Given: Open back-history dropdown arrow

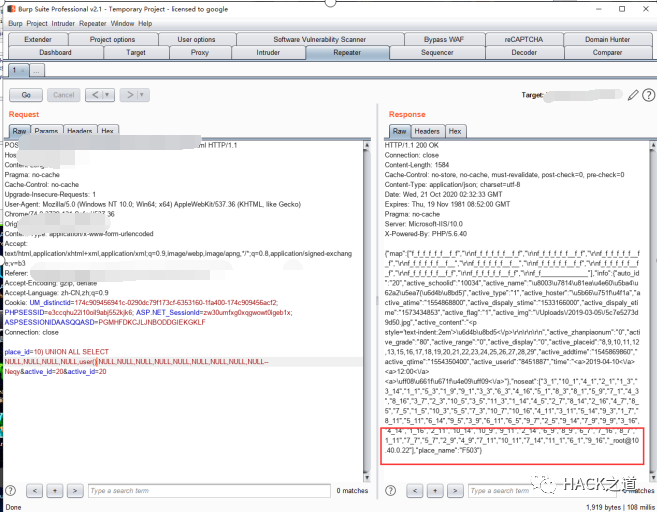Looking at the screenshot, I should 108,95.
